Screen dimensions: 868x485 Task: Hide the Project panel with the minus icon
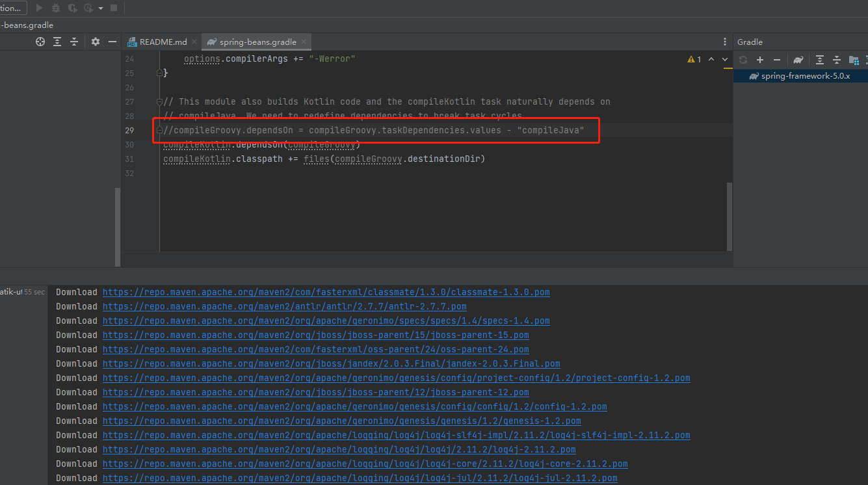[x=112, y=42]
